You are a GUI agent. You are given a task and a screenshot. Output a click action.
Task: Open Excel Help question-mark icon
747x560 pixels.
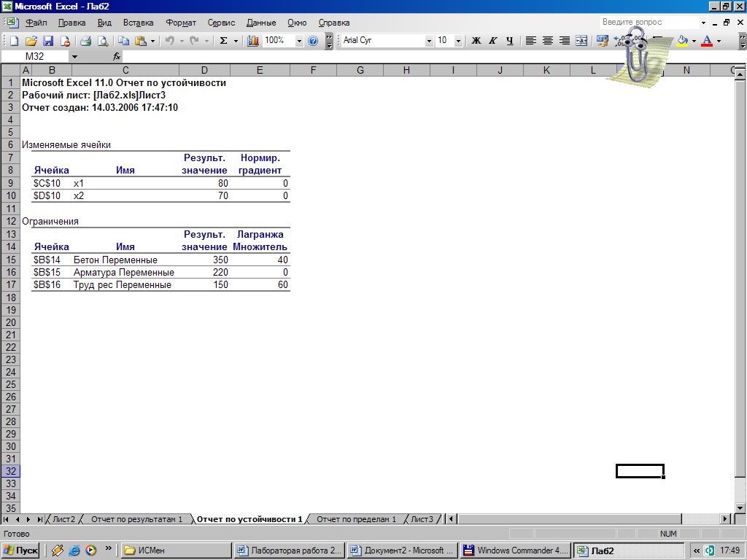tap(313, 41)
